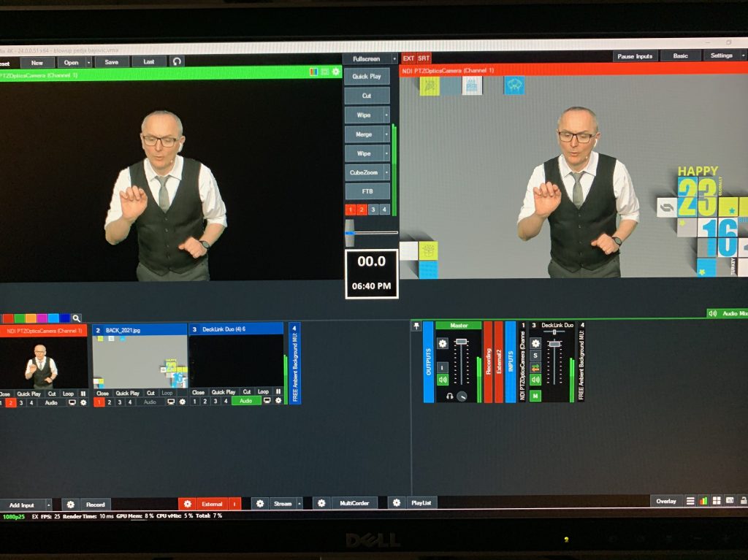Click the Stream settings gear icon
The width and height of the screenshot is (748, 560).
tap(261, 504)
